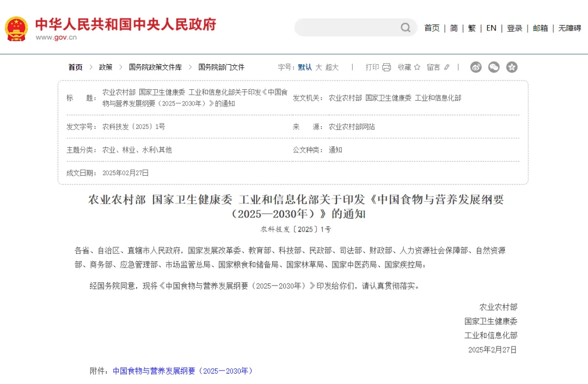Click the search magnifier icon

tap(406, 27)
